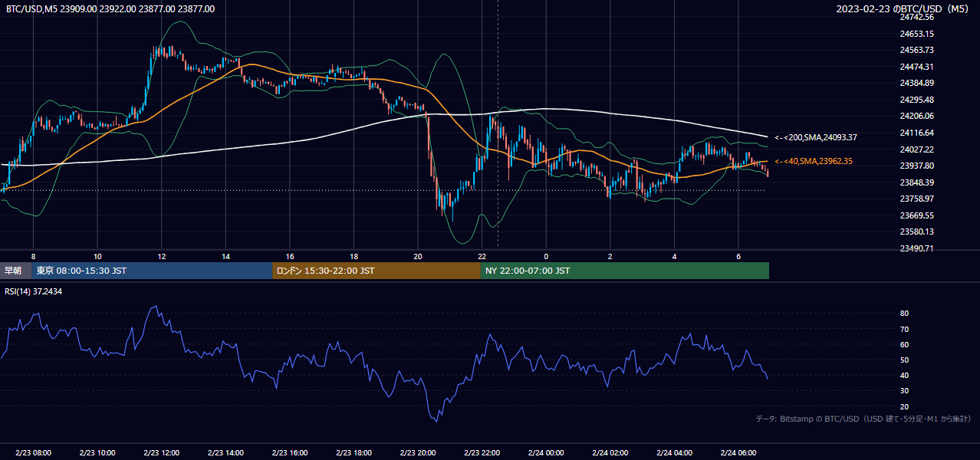This screenshot has width=980, height=460.
Task: Click the 2/23 16:00 time label
Action: coord(290,453)
